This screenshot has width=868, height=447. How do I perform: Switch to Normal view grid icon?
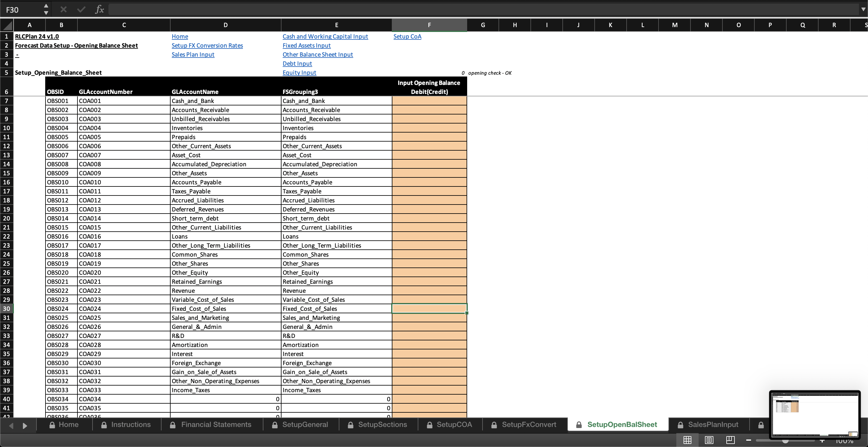(x=687, y=440)
